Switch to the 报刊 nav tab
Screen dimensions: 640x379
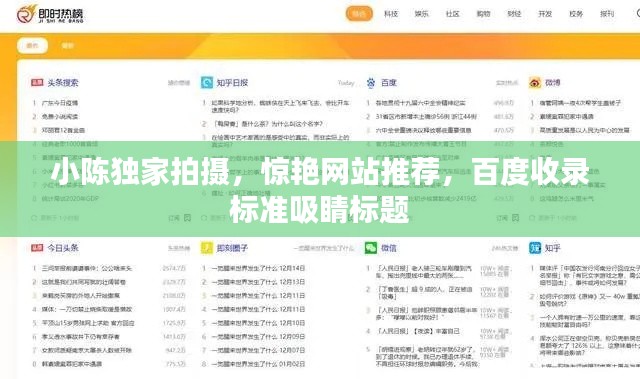click(x=607, y=14)
